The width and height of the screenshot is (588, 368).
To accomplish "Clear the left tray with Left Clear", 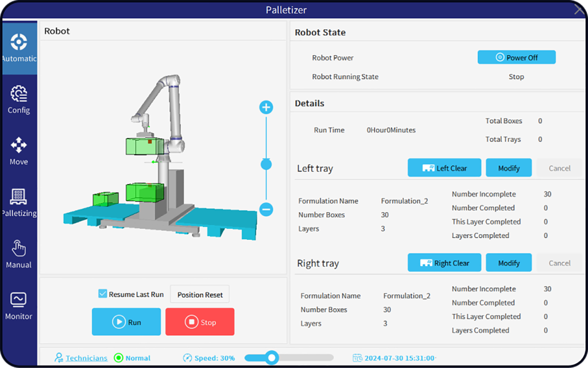I will tap(445, 168).
